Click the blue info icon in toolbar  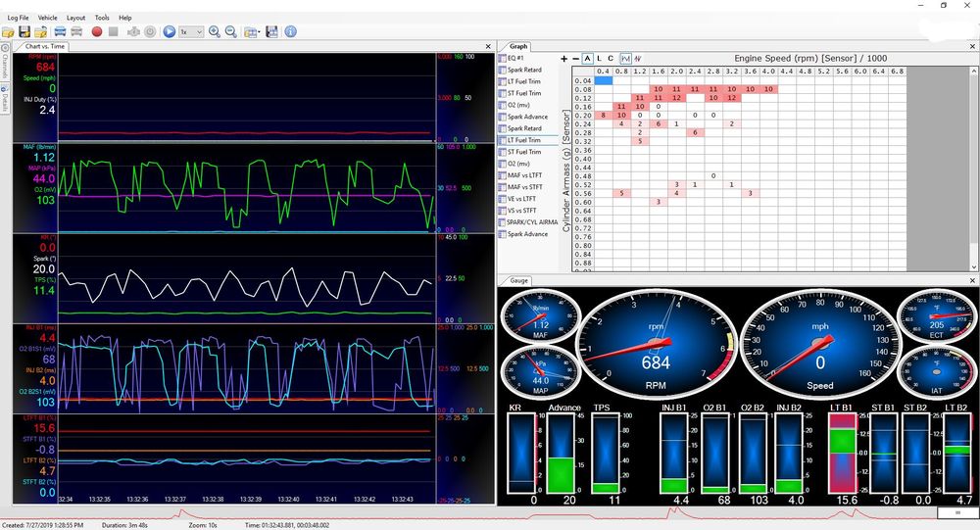pos(291,32)
